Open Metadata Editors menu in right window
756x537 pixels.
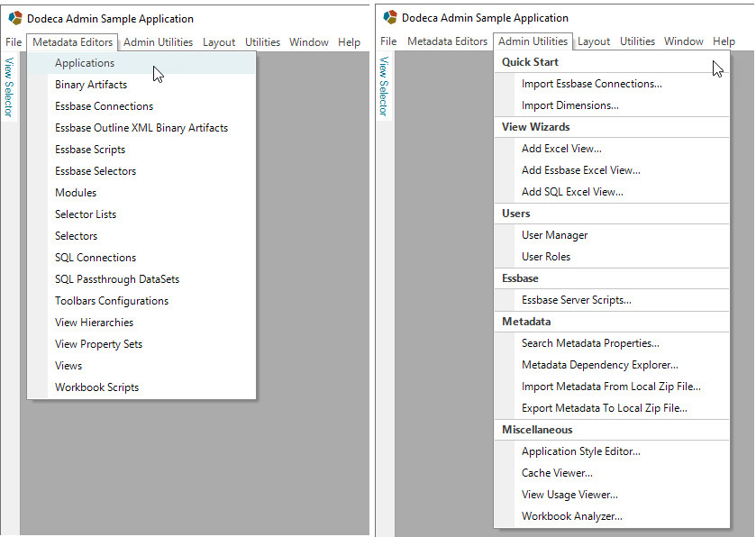(x=448, y=41)
